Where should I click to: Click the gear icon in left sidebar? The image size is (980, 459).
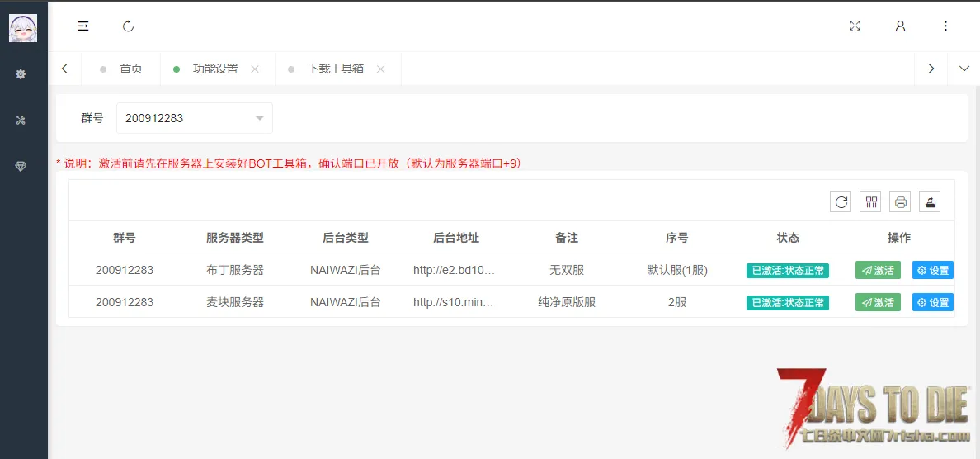pyautogui.click(x=21, y=74)
